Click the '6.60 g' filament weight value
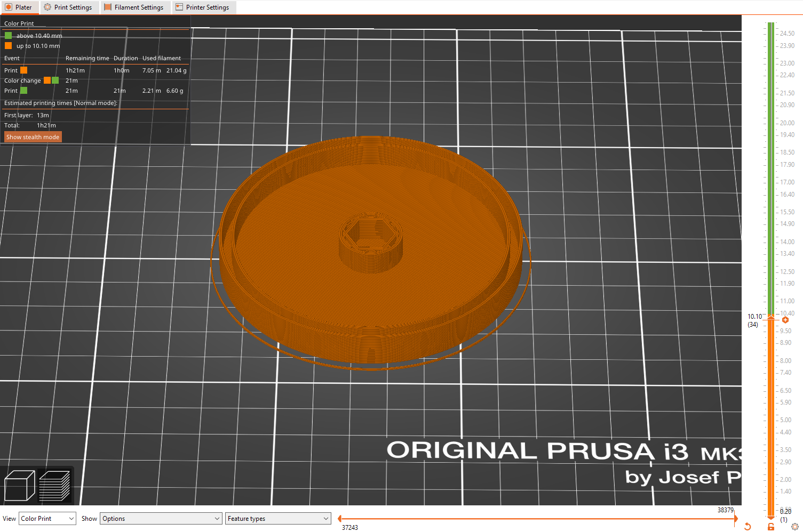803x532 pixels. pyautogui.click(x=175, y=91)
